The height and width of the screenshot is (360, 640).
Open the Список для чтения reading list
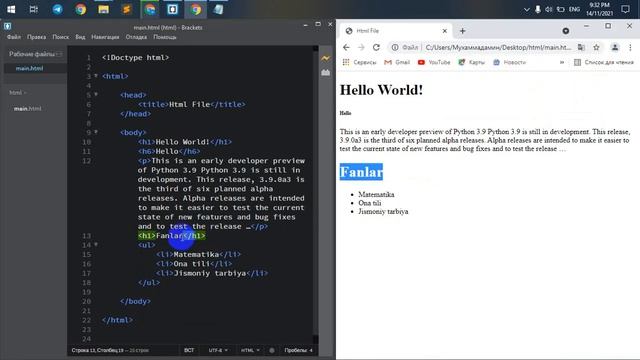(x=604, y=62)
